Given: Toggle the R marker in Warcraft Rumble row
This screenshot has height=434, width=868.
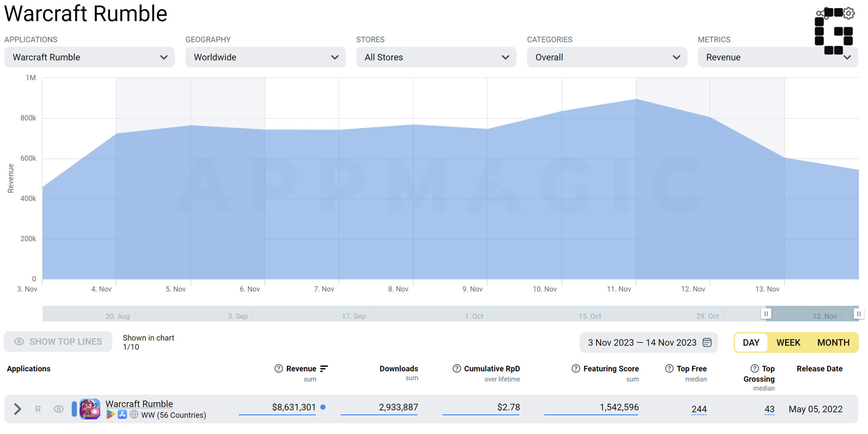Looking at the screenshot, I should pyautogui.click(x=38, y=409).
